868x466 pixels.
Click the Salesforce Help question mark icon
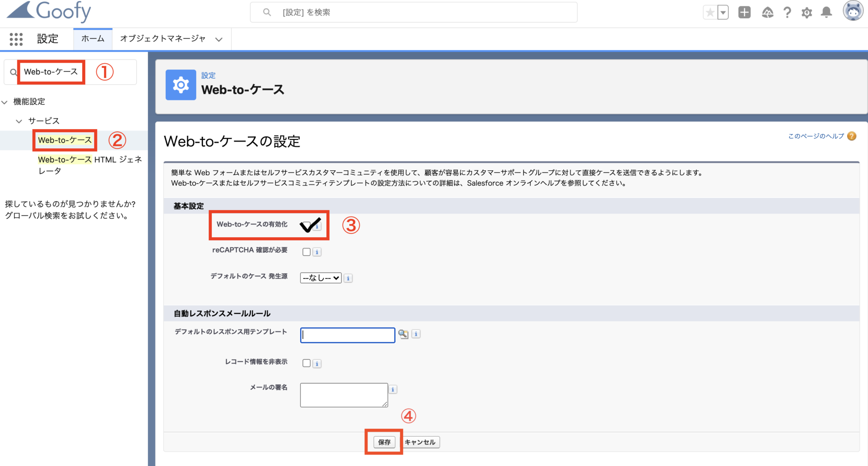click(787, 12)
